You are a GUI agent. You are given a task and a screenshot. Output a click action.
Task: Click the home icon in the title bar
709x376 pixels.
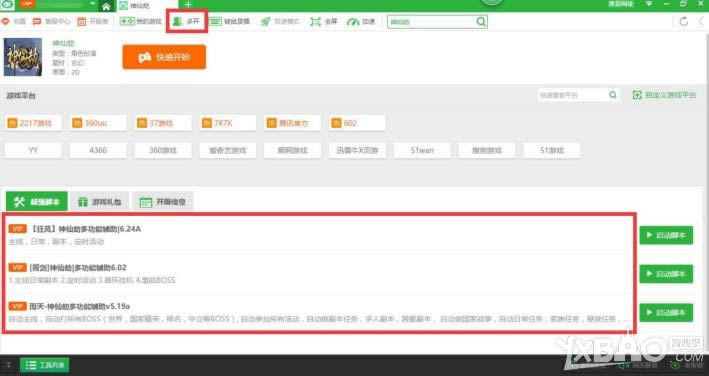point(106,6)
